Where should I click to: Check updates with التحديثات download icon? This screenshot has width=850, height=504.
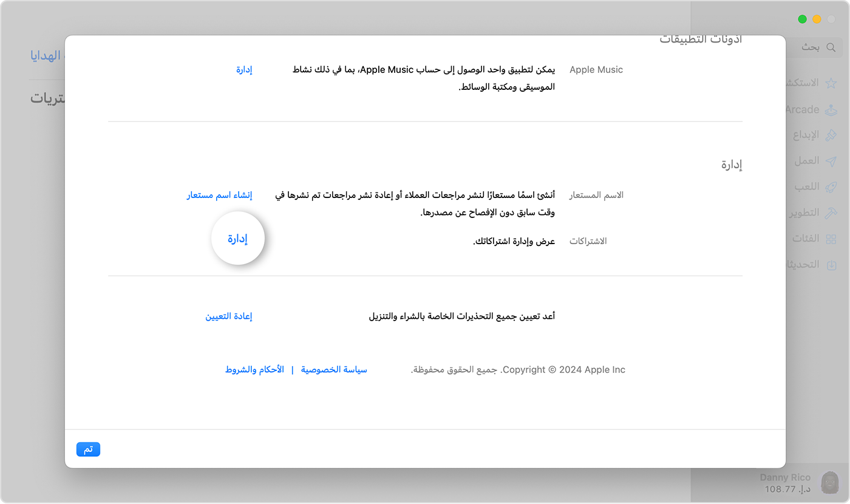pyautogui.click(x=831, y=264)
